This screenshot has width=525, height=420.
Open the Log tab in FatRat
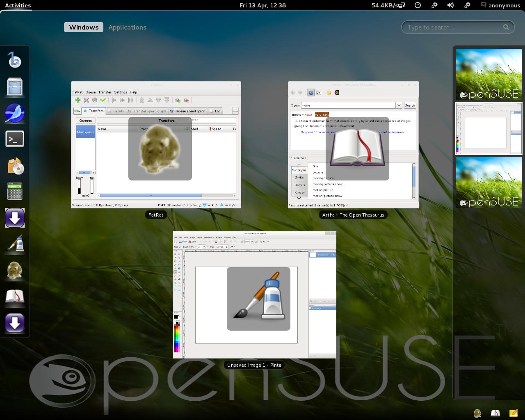click(x=215, y=111)
